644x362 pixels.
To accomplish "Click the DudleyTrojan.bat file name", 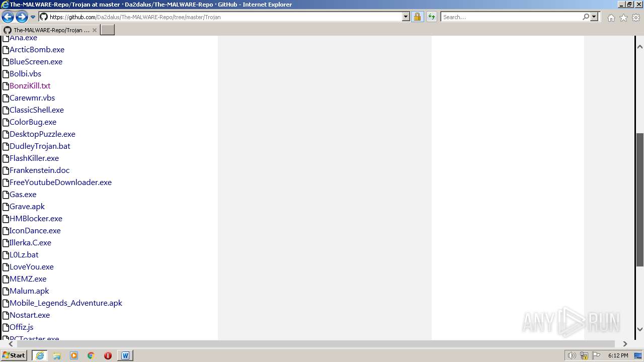I will (x=40, y=146).
